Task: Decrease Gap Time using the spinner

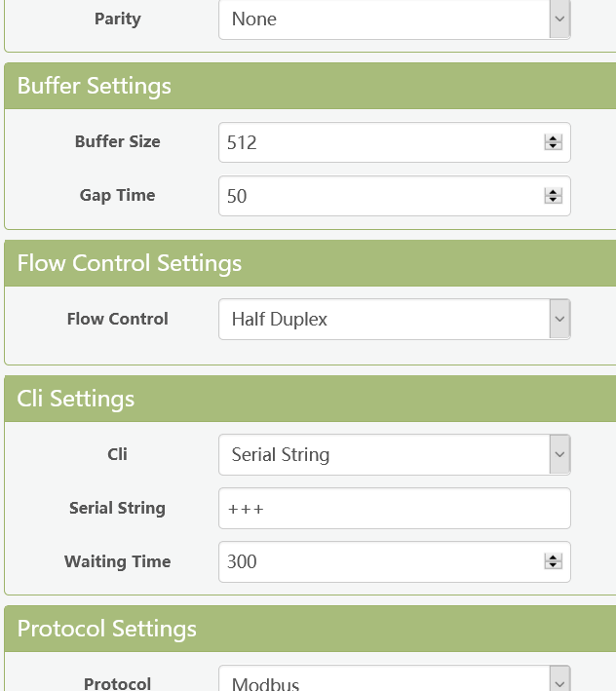Action: pyautogui.click(x=554, y=200)
